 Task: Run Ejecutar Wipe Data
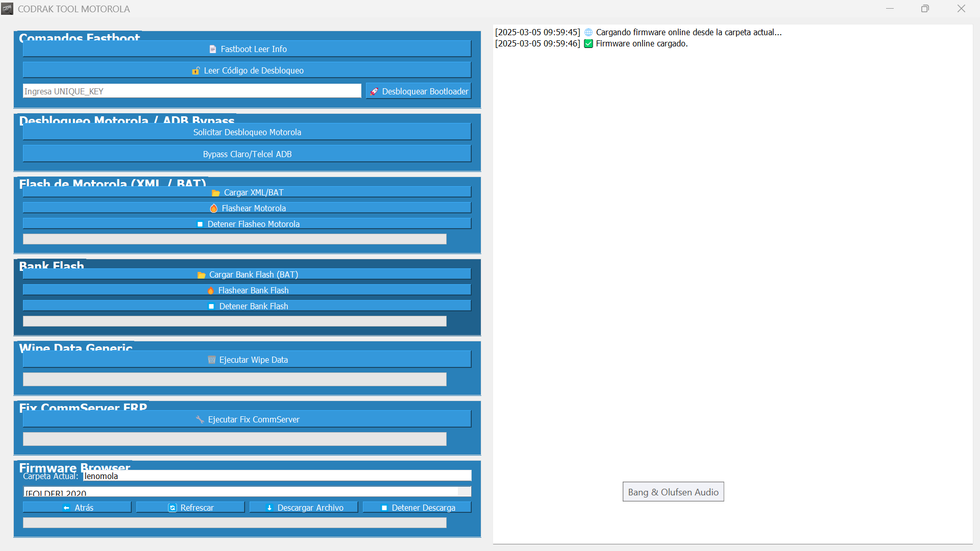tap(247, 360)
